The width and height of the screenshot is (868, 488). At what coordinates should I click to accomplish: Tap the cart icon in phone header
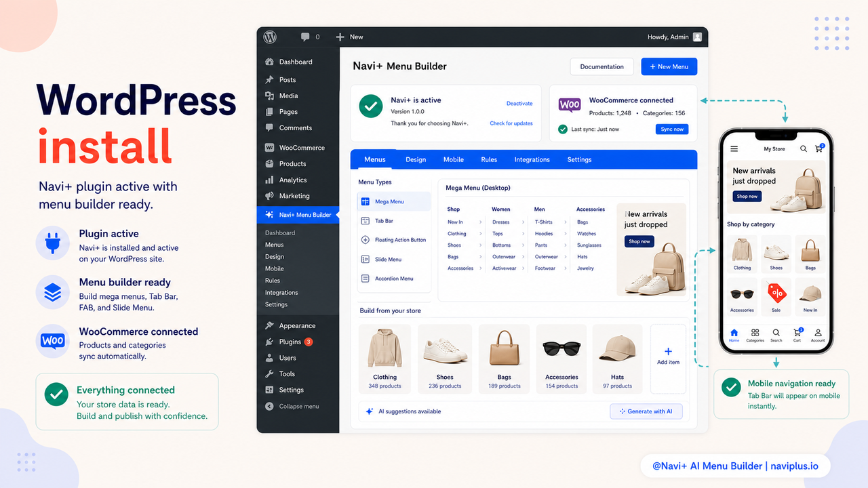818,148
